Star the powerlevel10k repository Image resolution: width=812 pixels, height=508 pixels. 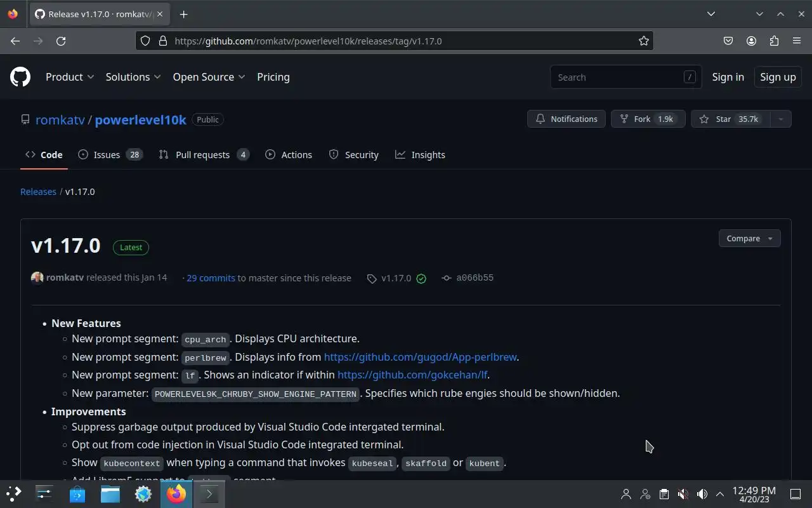[x=730, y=119]
